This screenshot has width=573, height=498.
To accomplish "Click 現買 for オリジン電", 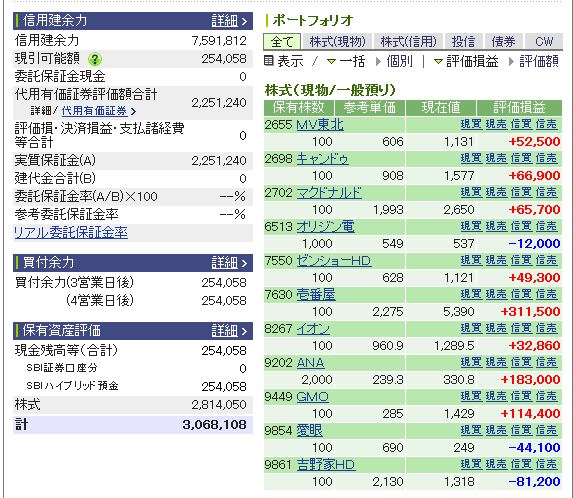I will 471,226.
